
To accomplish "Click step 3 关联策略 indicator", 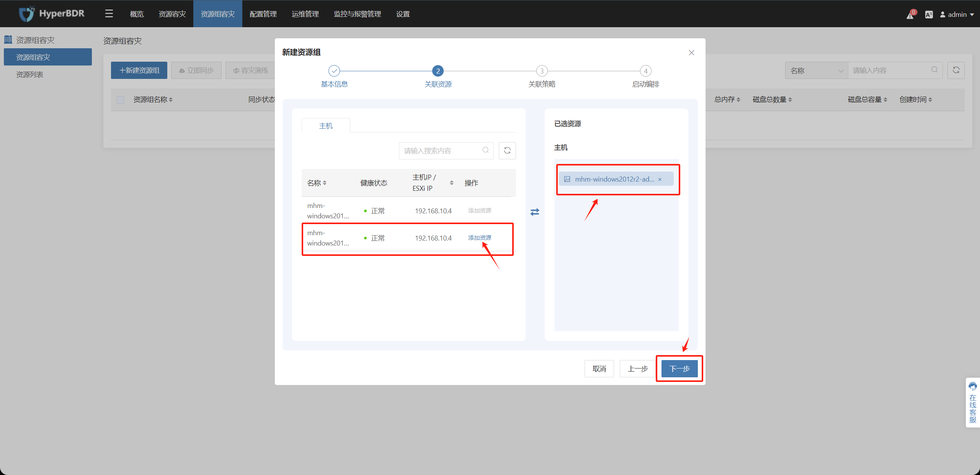I will [x=542, y=71].
